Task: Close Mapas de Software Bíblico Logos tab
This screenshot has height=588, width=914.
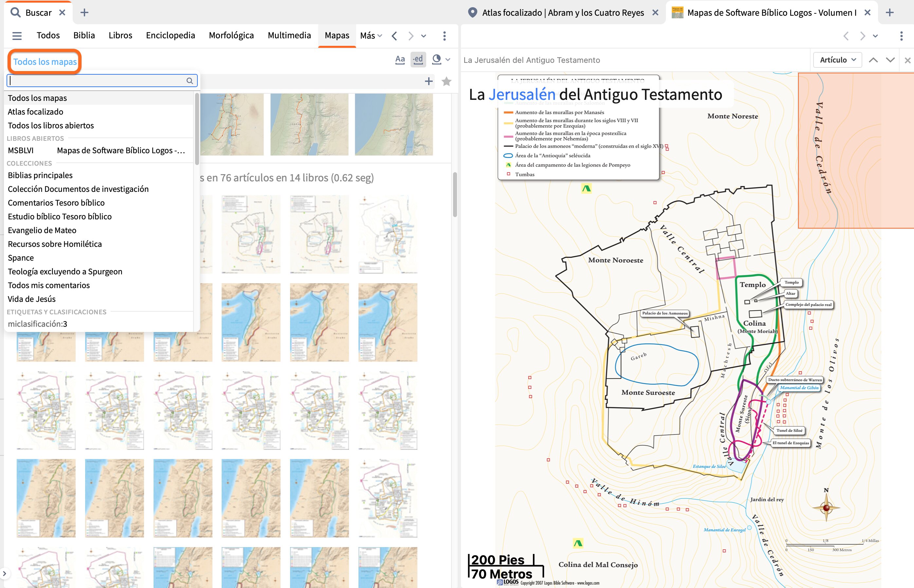Action: 867,12
